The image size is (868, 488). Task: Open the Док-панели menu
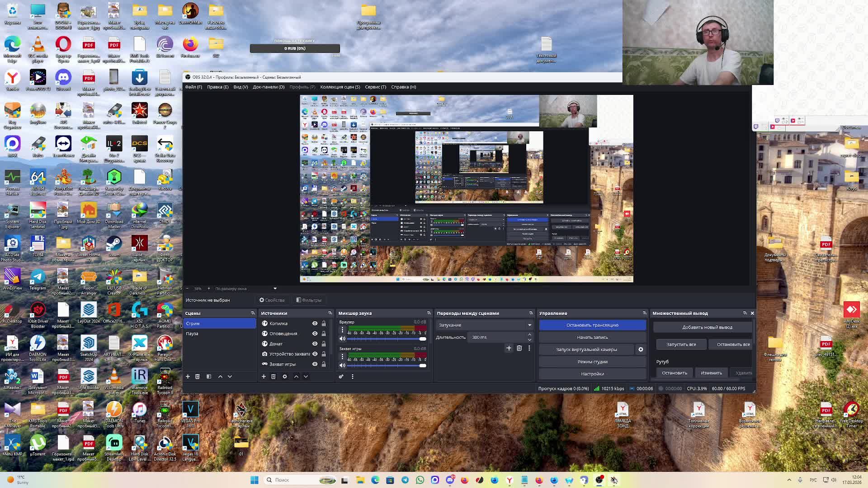click(269, 87)
